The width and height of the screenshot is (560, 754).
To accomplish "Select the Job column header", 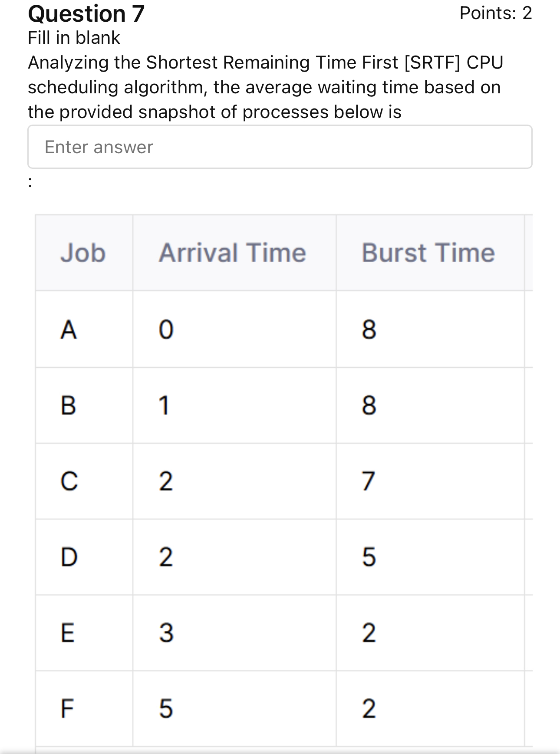I will click(x=83, y=254).
